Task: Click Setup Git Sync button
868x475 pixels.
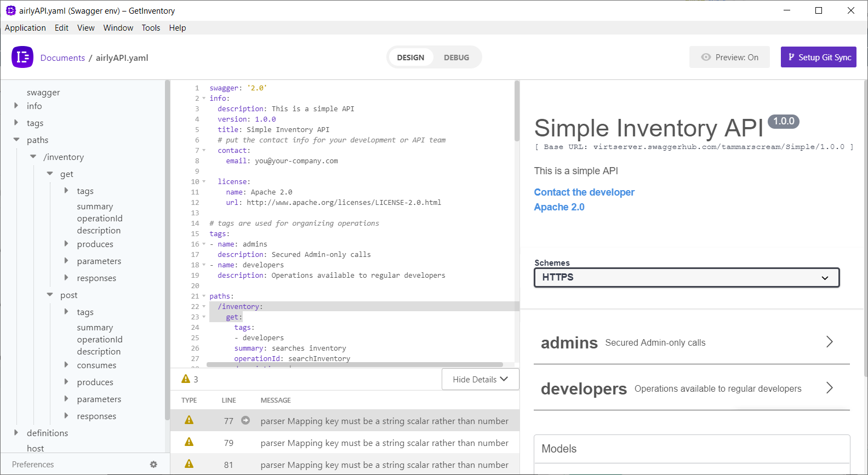Action: 818,57
